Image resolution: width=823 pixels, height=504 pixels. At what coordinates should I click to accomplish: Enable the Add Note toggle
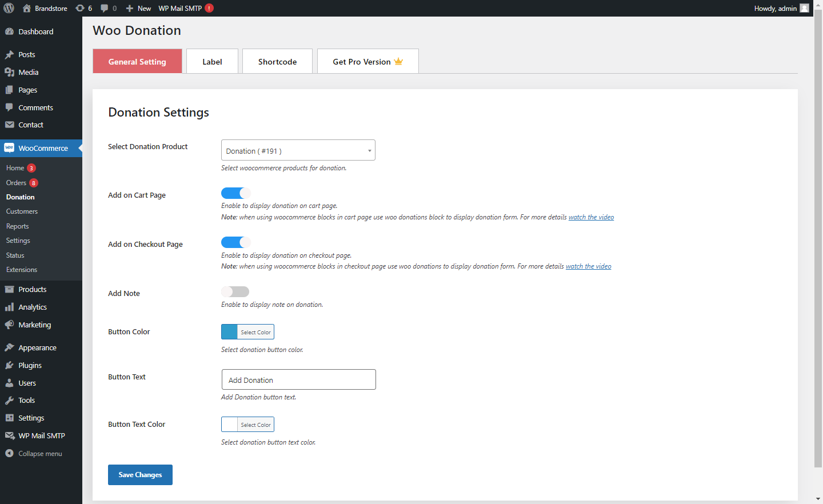[235, 291]
